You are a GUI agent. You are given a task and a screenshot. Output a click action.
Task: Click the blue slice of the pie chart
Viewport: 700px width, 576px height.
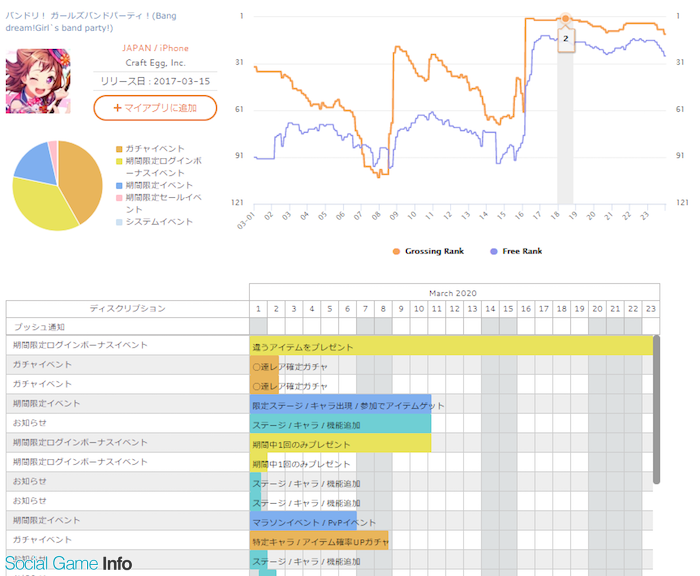[x=37, y=165]
